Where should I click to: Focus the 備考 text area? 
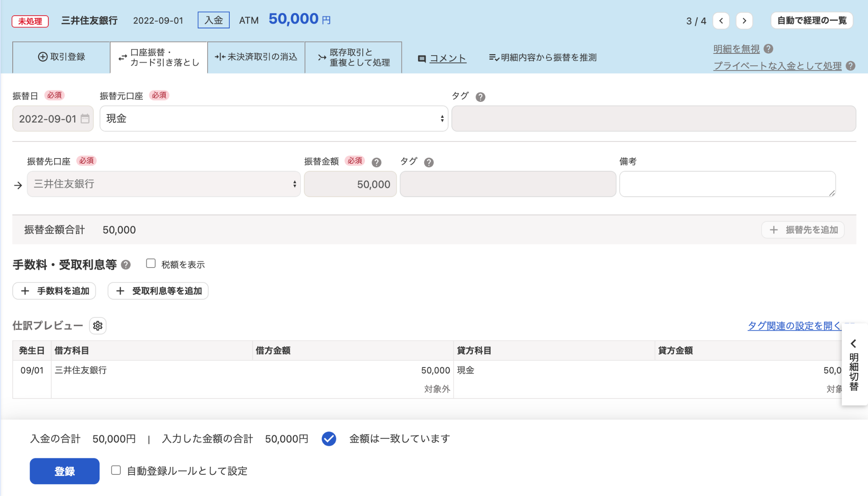[x=727, y=184]
